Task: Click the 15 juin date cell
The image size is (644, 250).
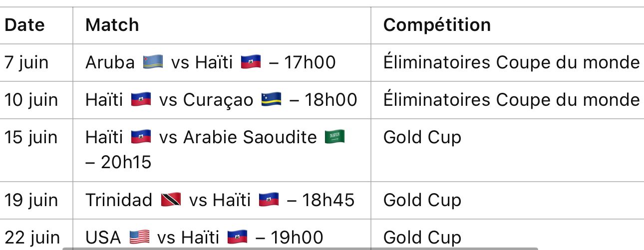Action: point(31,137)
